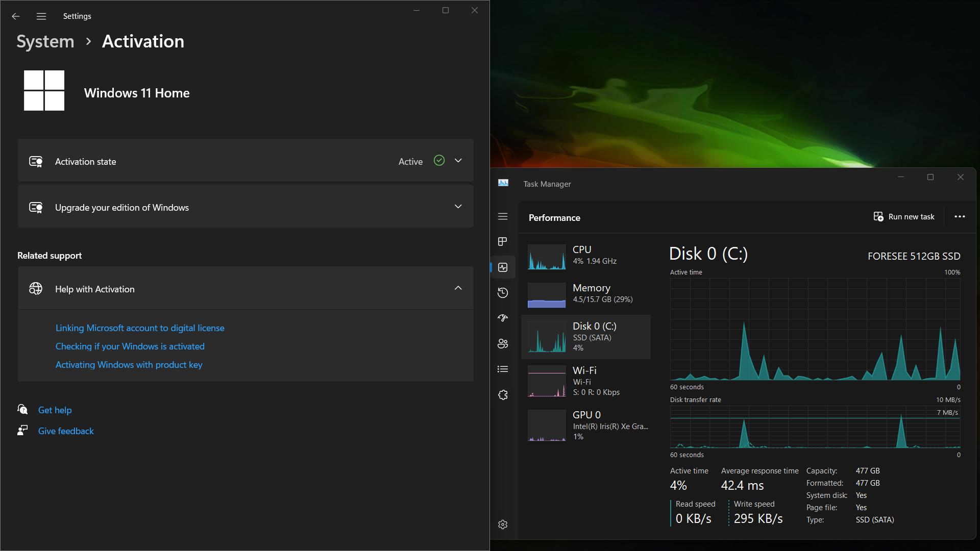Click the Windows 11 Home edition heading

[x=137, y=93]
